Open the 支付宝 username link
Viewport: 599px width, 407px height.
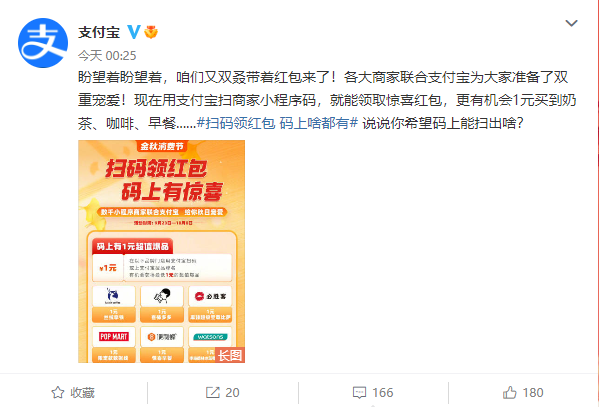(x=99, y=32)
